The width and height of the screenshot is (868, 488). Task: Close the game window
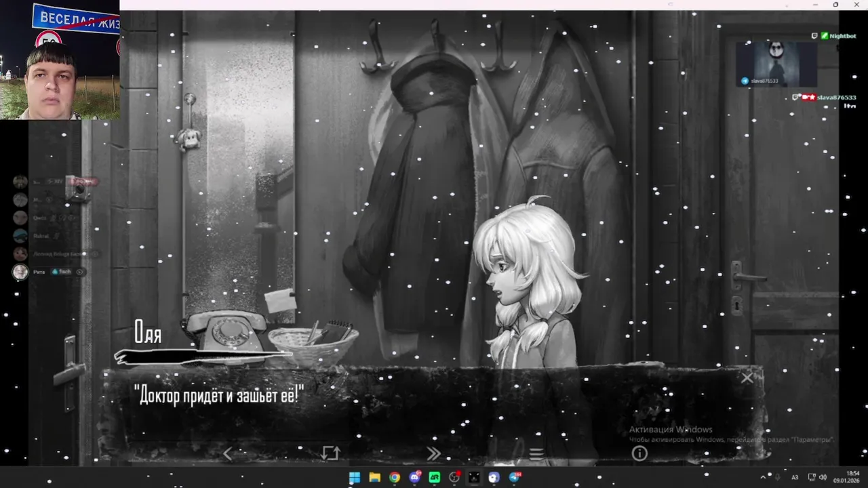click(x=856, y=5)
